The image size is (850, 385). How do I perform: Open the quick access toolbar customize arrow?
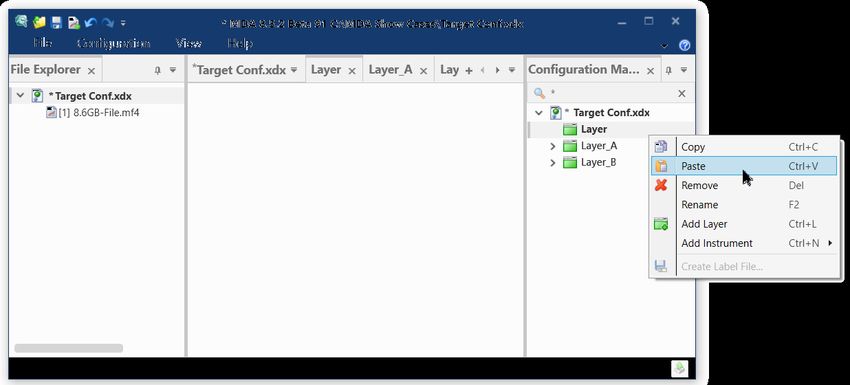pos(123,23)
